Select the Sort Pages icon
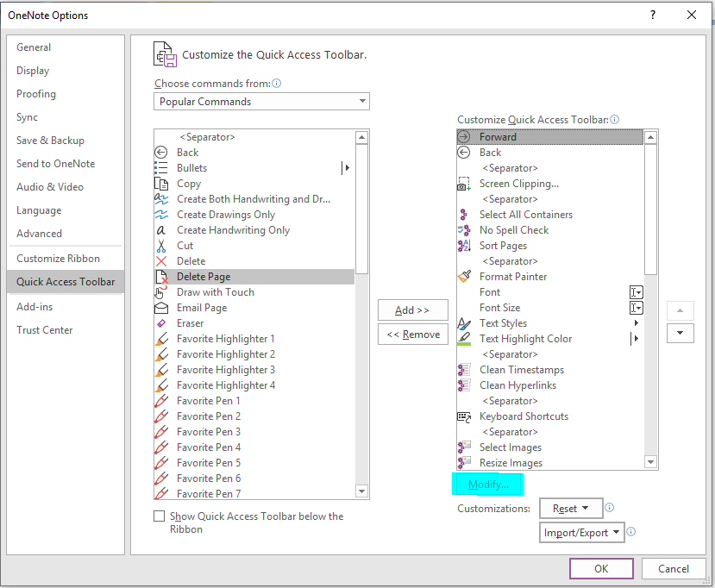 464,245
